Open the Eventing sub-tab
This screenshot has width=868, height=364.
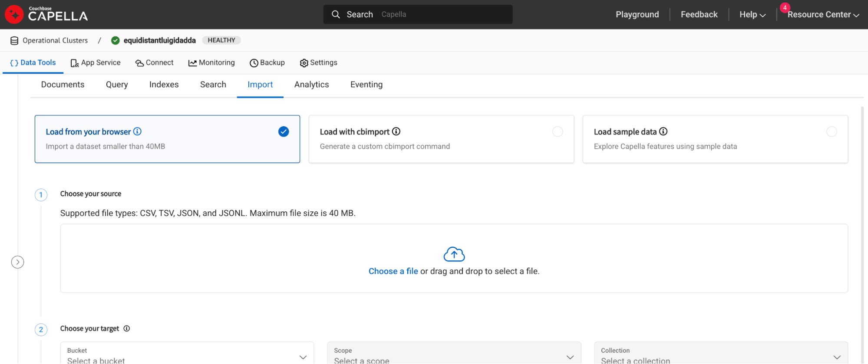(x=366, y=85)
